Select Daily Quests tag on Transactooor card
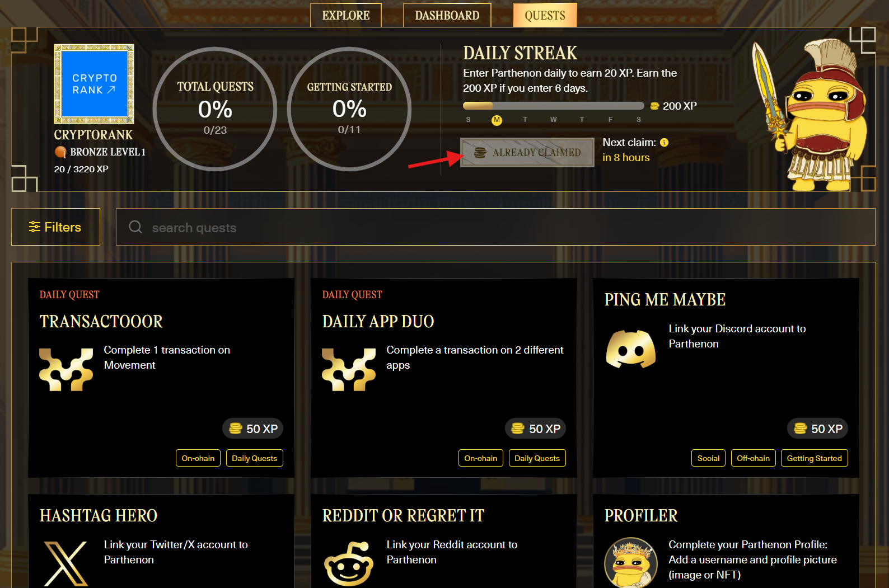The width and height of the screenshot is (889, 588). [x=255, y=458]
